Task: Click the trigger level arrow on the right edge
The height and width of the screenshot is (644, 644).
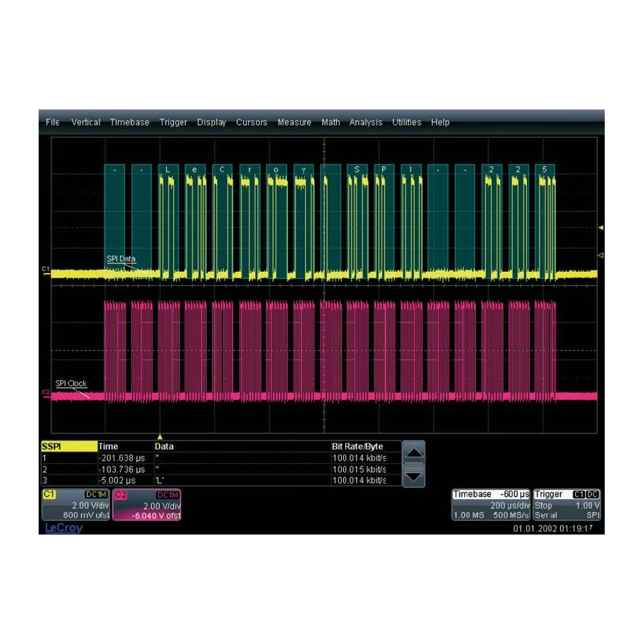Action: pos(600,227)
